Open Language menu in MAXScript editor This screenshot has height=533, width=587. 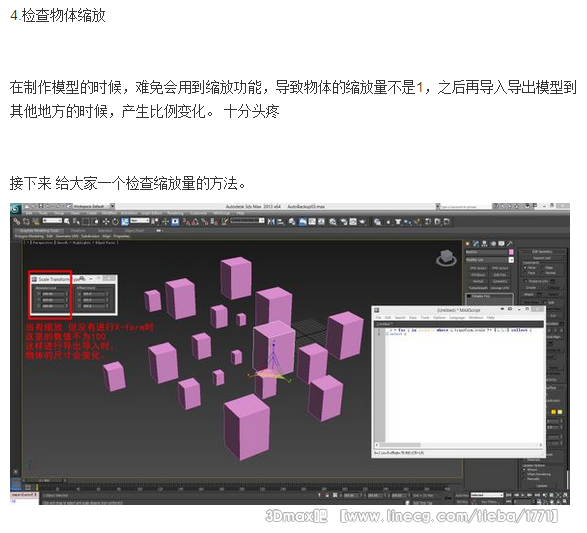(457, 317)
